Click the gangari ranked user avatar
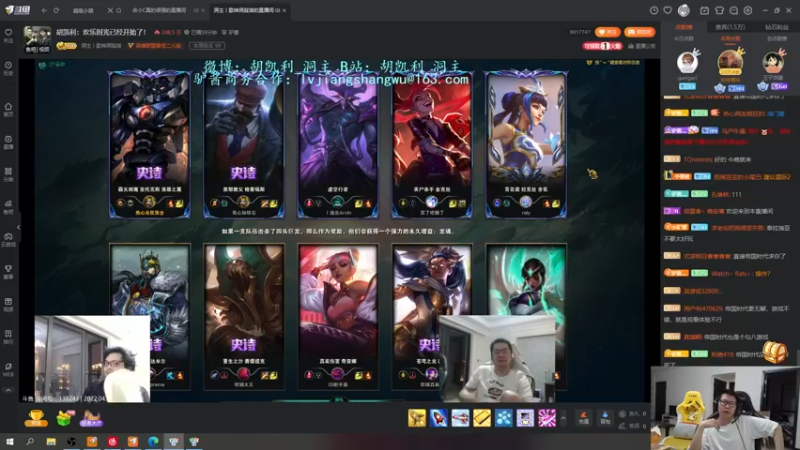The width and height of the screenshot is (800, 450). [x=687, y=62]
